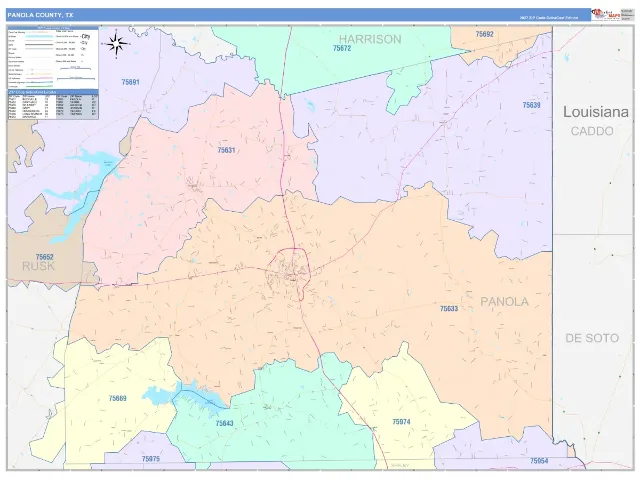Viewport: 640px width, 480px height.
Task: Select ZIP code label 75954
Action: point(539,461)
